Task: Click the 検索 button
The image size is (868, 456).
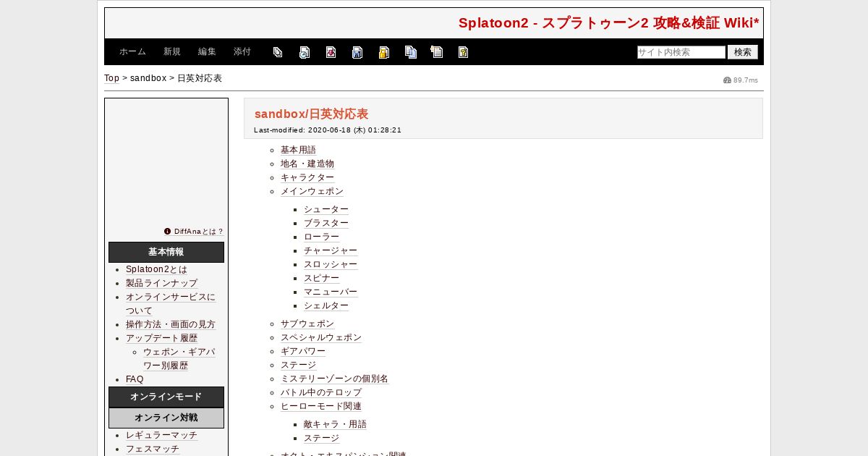Action: [x=743, y=52]
